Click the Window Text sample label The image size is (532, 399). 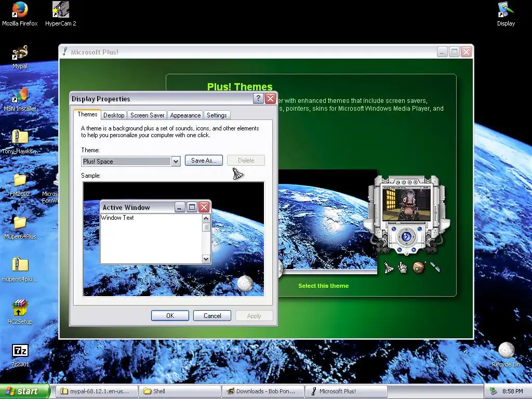tap(117, 218)
